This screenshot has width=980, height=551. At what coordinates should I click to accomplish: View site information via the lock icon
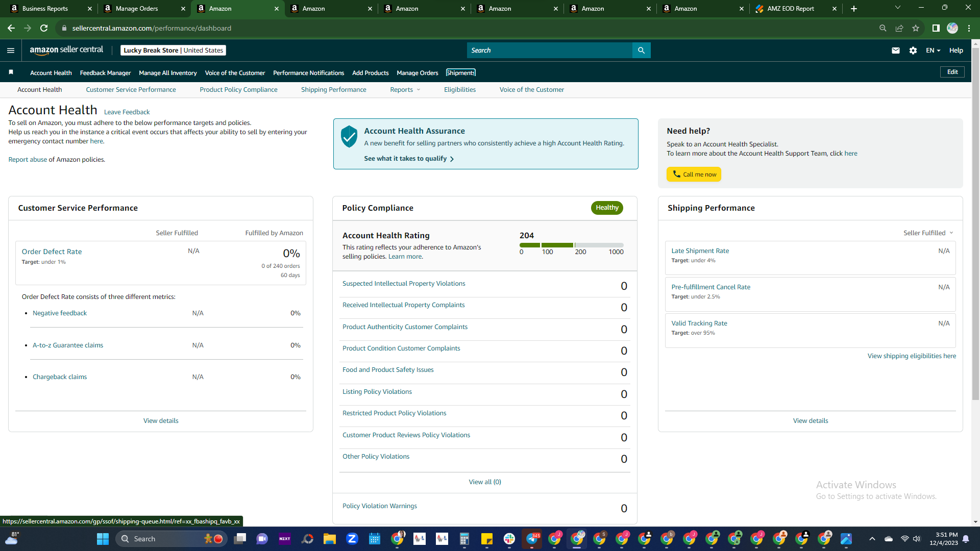click(x=64, y=28)
